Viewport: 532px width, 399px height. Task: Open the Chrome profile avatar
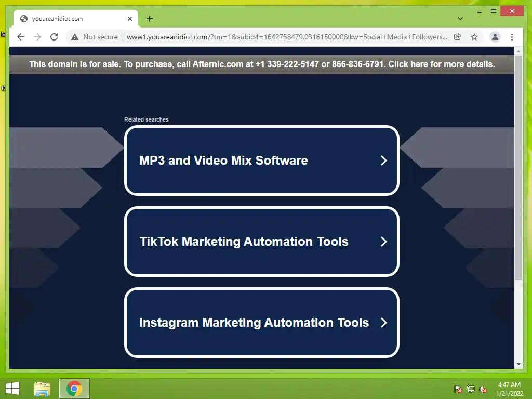(495, 37)
